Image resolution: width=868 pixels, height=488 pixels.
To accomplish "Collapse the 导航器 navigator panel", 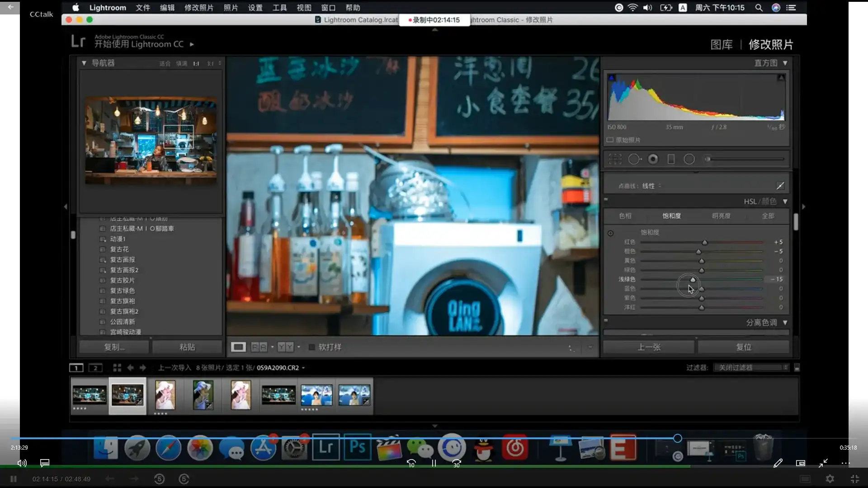I will tap(84, 63).
